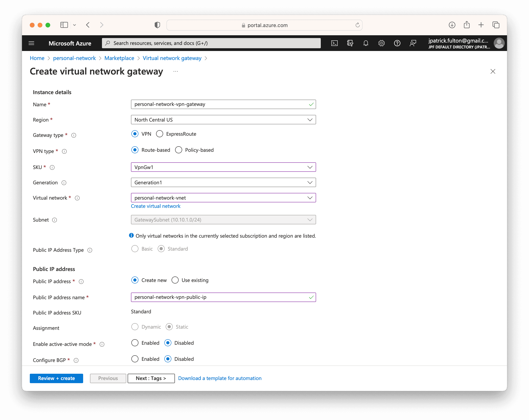This screenshot has height=420, width=529.
Task: Show info tooltip for Public IP Address Type
Action: (x=90, y=250)
